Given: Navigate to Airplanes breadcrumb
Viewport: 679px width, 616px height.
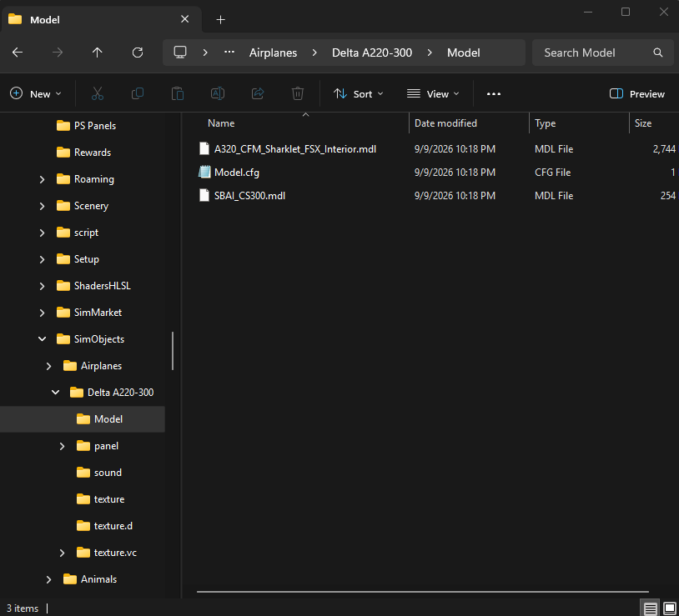Looking at the screenshot, I should point(274,53).
